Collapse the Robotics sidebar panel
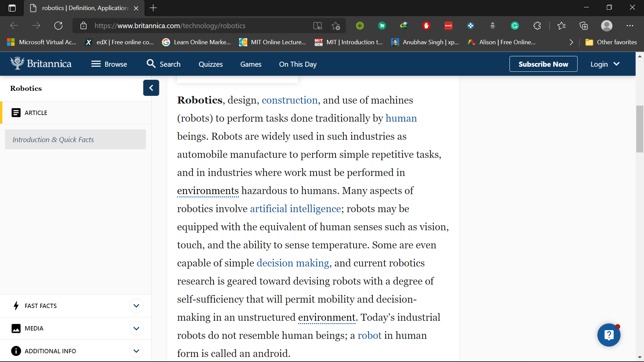This screenshot has height=362, width=644. pyautogui.click(x=151, y=88)
